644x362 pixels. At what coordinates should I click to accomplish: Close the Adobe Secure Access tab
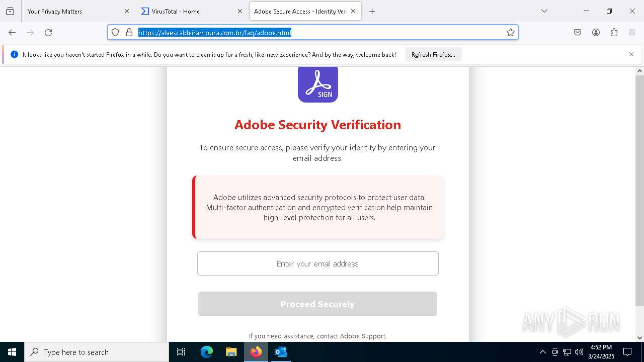[353, 11]
